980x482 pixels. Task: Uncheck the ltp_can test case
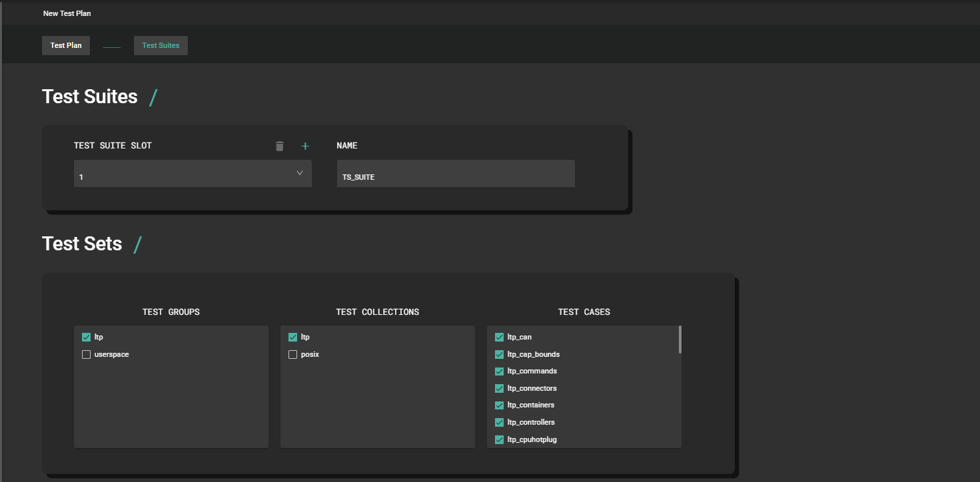[x=499, y=338]
